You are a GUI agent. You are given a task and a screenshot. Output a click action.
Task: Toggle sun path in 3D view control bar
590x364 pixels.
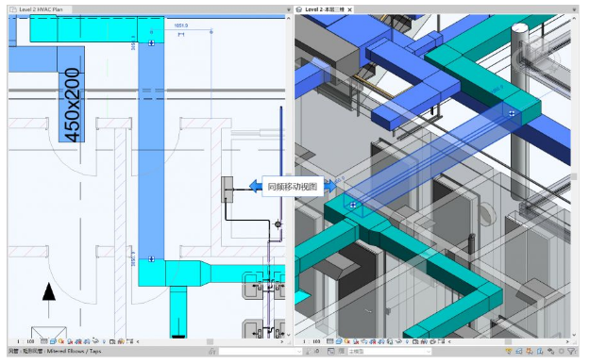tap(347, 341)
